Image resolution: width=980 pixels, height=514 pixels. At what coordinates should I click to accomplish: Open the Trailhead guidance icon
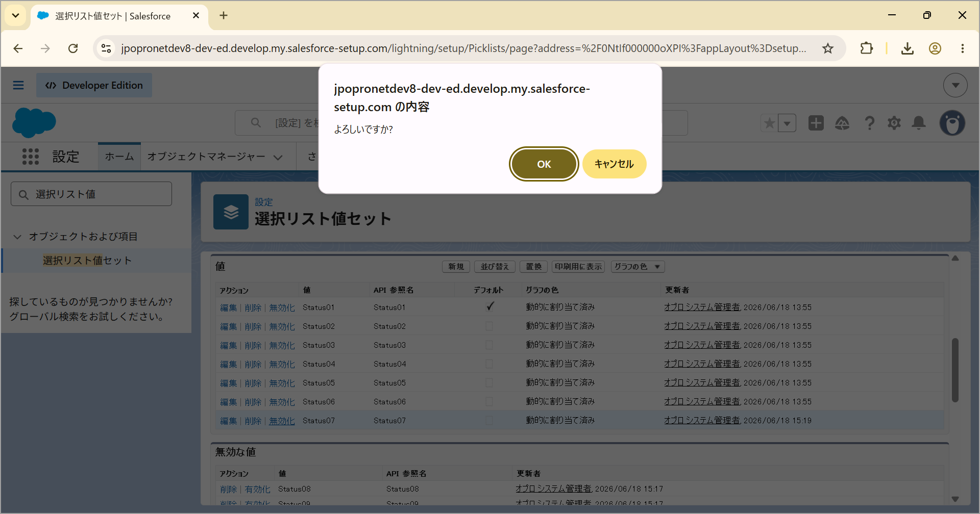[x=842, y=123]
